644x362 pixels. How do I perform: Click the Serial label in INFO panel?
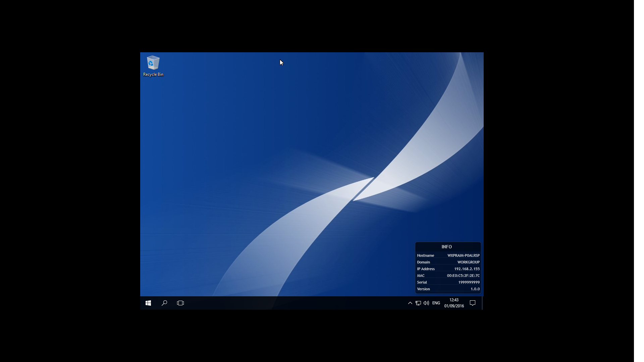tap(422, 282)
